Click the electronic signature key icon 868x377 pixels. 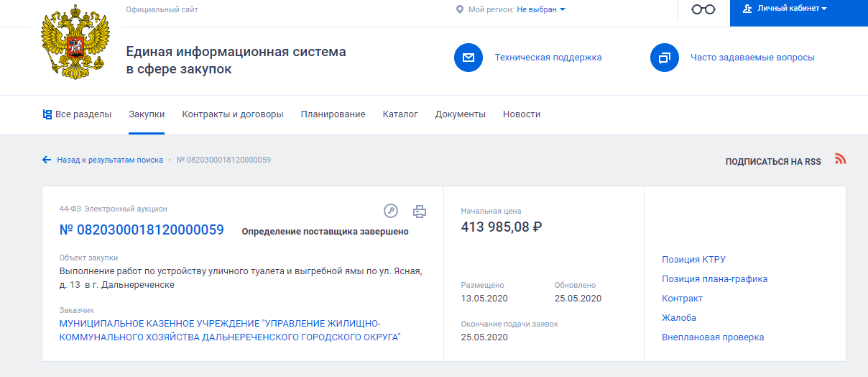[x=391, y=211]
